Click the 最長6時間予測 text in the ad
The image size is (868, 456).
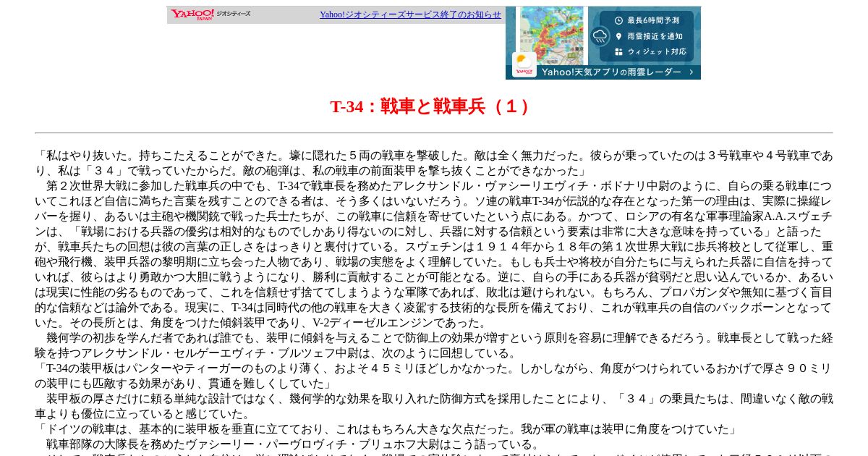pyautogui.click(x=653, y=20)
